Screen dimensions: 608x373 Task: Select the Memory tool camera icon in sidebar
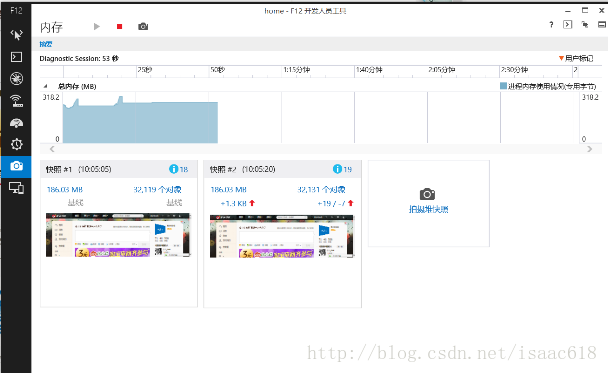click(16, 166)
